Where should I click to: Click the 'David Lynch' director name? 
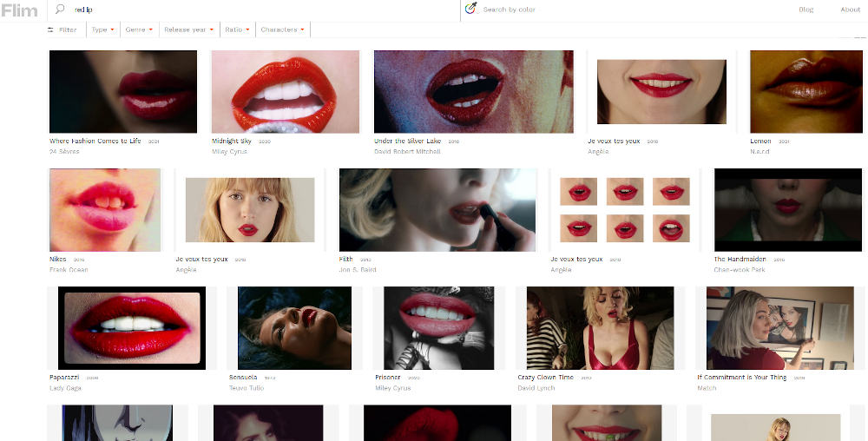(536, 388)
